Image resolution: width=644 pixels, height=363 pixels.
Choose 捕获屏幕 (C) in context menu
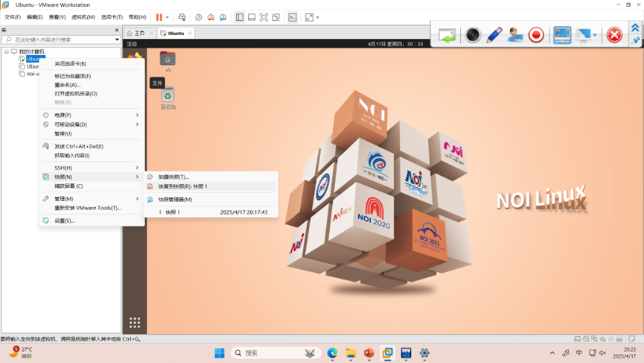(x=92, y=186)
